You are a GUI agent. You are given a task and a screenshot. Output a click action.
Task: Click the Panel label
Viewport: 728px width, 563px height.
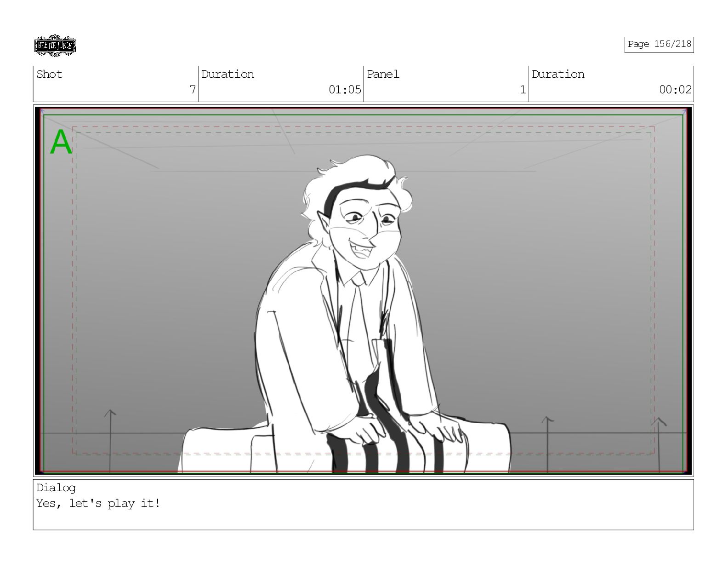(x=383, y=75)
